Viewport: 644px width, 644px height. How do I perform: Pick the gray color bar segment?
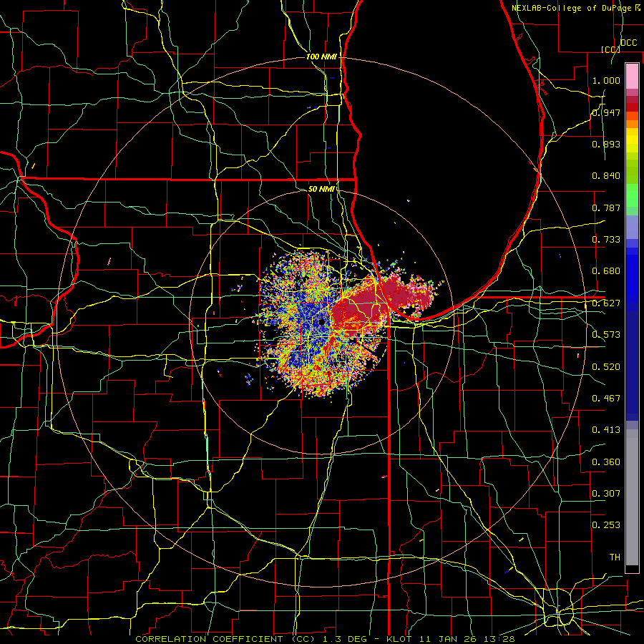tap(632, 497)
